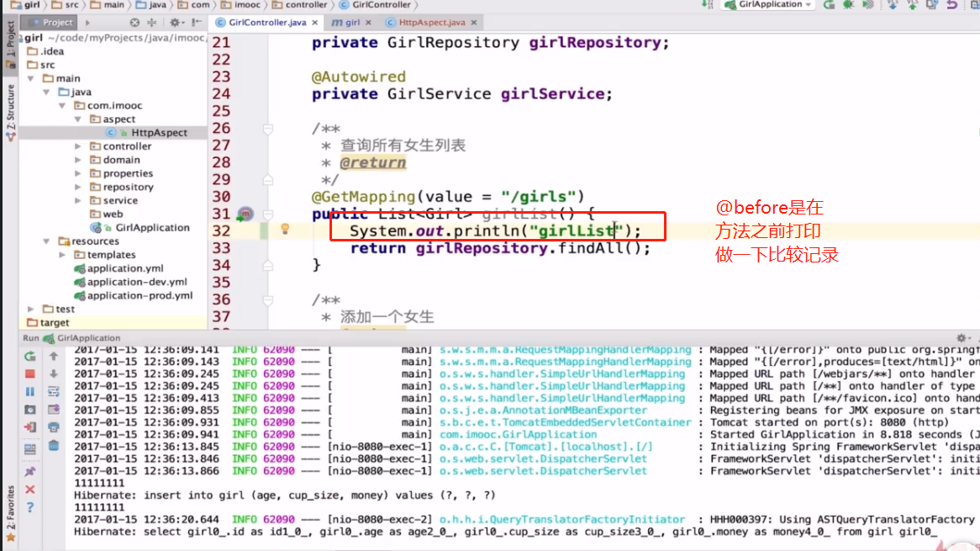Click the target folder in tree
This screenshot has height=551, width=980.
point(48,323)
